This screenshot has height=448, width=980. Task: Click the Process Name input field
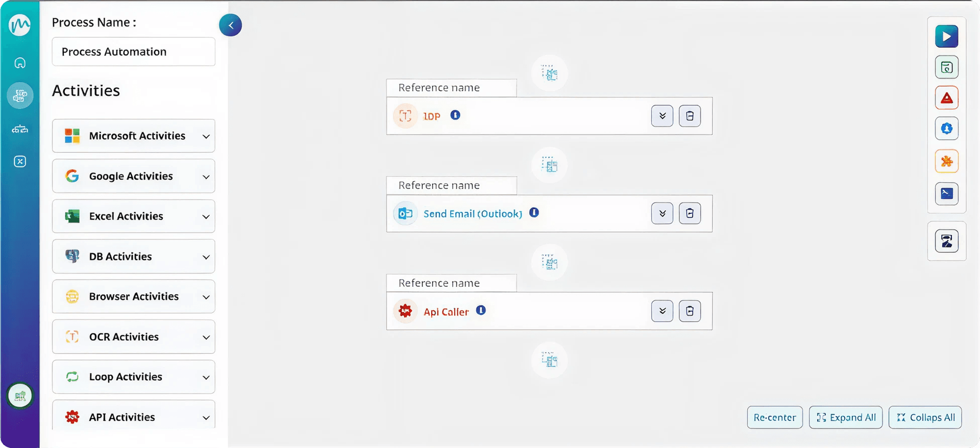pos(134,52)
